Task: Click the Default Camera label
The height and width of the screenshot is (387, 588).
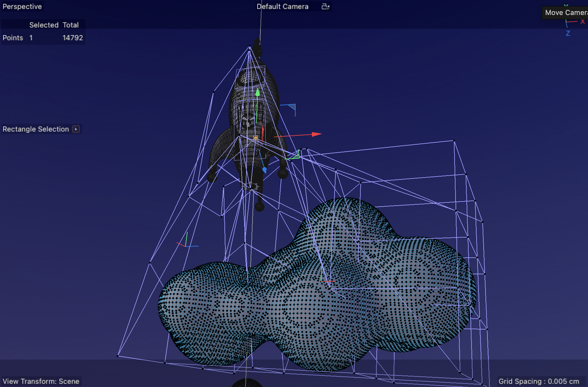Action: coord(283,6)
